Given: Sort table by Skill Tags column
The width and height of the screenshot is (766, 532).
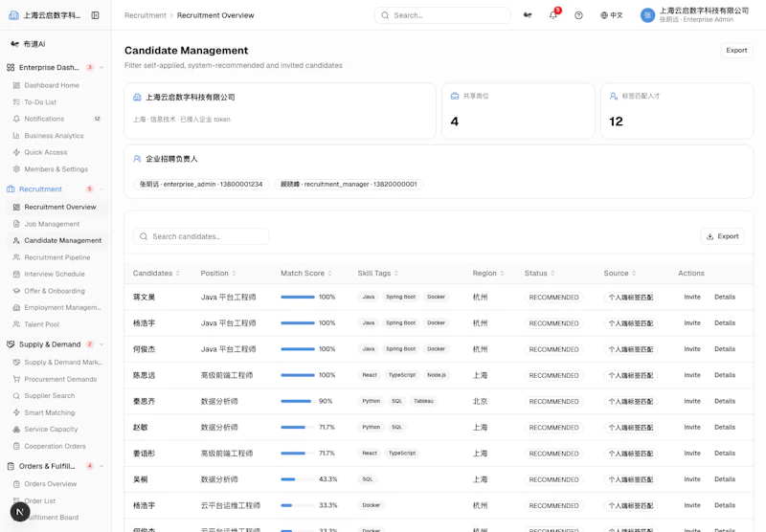Looking at the screenshot, I should 377,274.
